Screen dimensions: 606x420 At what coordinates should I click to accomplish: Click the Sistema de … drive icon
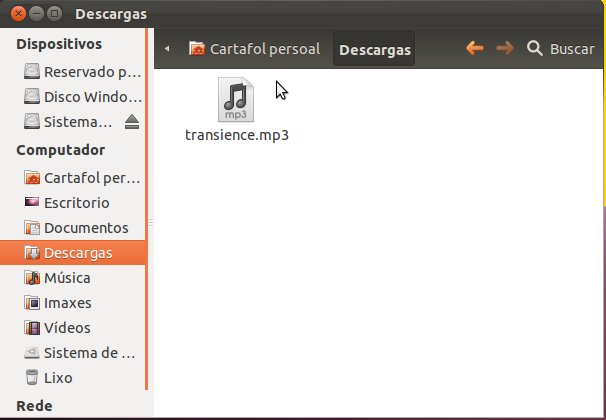click(x=32, y=352)
